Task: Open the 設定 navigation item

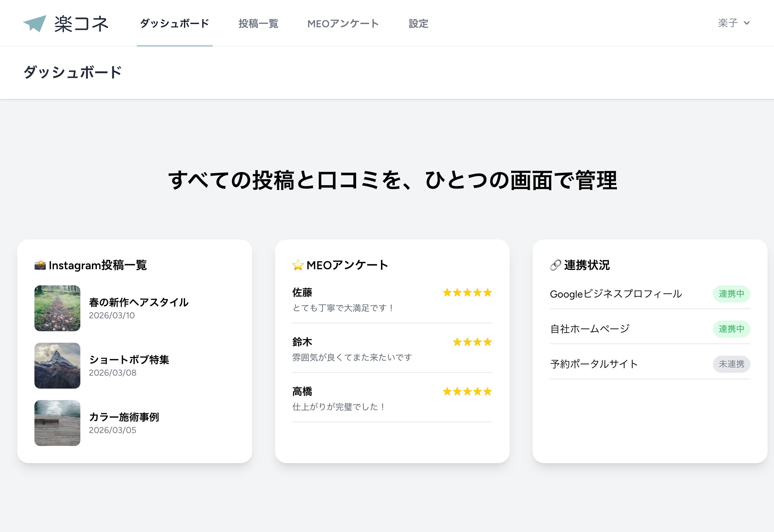Action: pyautogui.click(x=419, y=24)
